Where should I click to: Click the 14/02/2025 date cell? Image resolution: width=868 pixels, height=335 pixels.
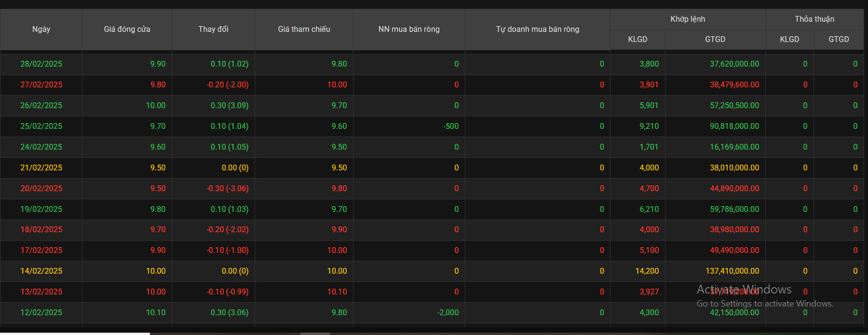[x=41, y=271]
